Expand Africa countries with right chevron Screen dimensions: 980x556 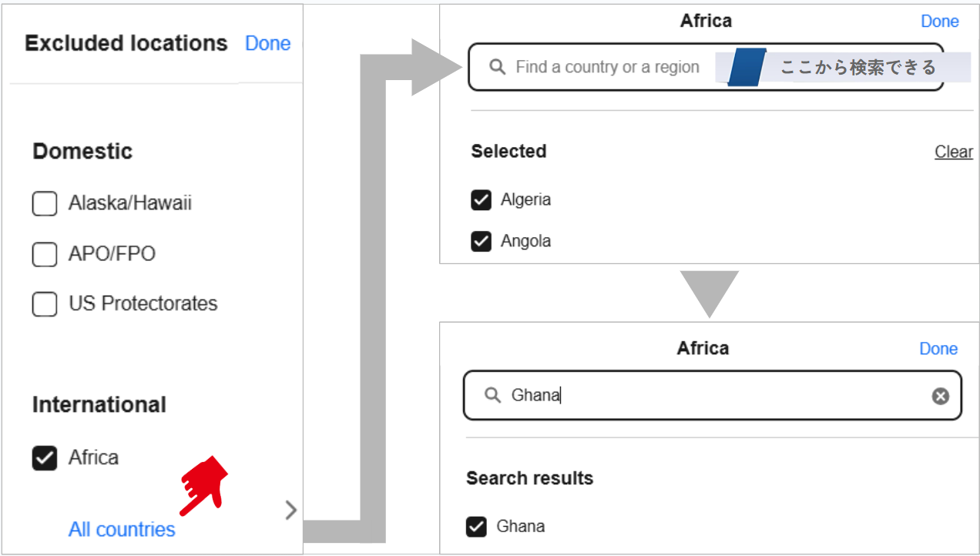click(x=290, y=510)
